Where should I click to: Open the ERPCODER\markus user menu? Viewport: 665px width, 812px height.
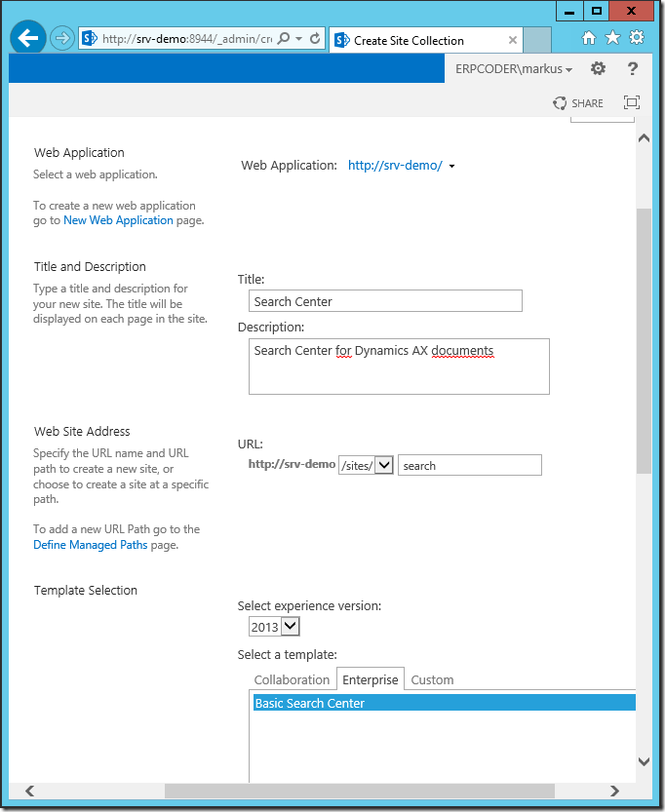(x=514, y=69)
